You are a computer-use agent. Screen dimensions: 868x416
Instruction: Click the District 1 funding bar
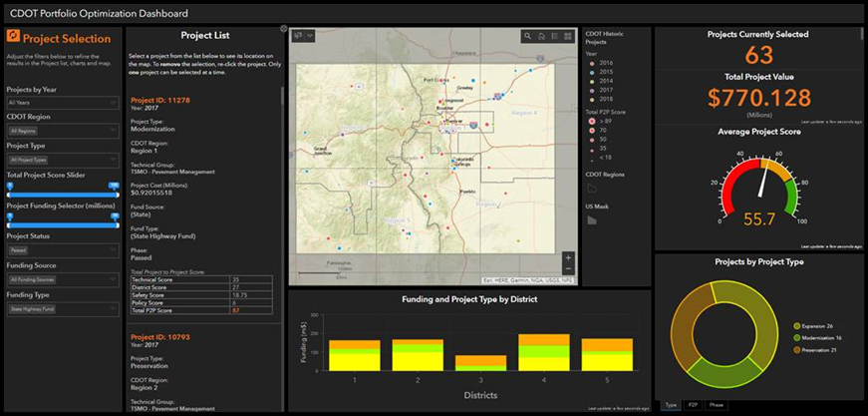click(355, 355)
